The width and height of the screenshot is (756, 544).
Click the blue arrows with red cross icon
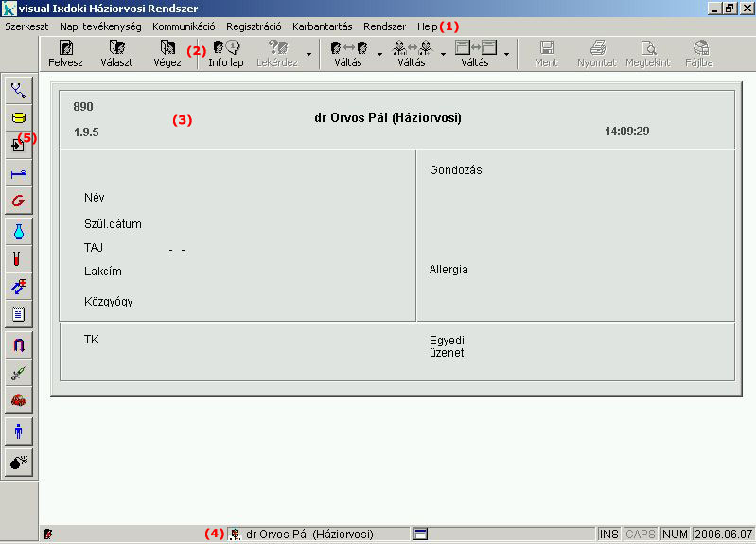pyautogui.click(x=18, y=287)
